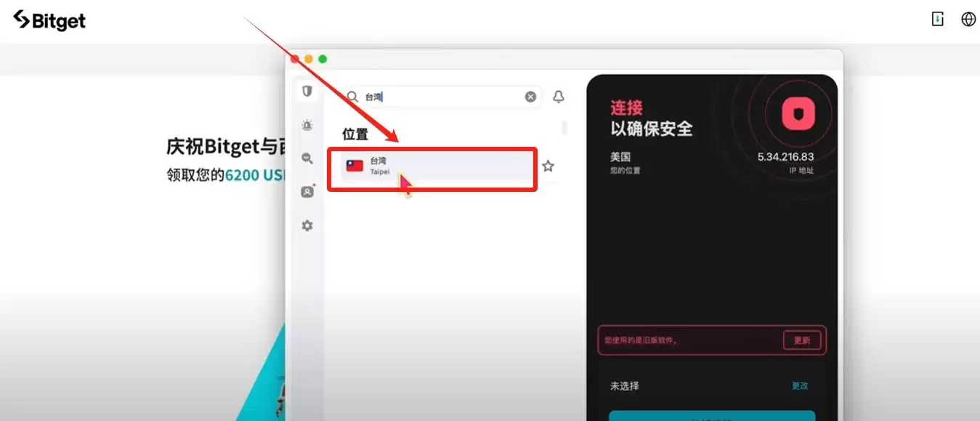Viewport: 980px width, 421px height.
Task: Click the scrollbar beside the location list
Action: (564, 128)
